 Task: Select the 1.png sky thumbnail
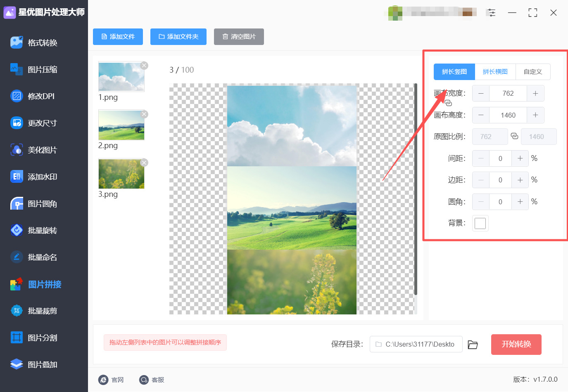(x=121, y=76)
